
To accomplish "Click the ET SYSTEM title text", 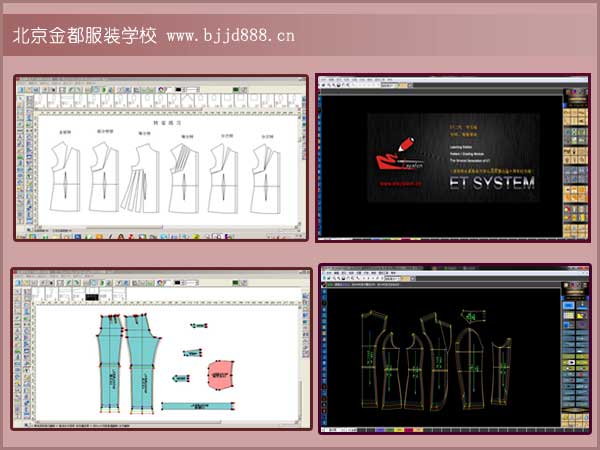I will 490,183.
